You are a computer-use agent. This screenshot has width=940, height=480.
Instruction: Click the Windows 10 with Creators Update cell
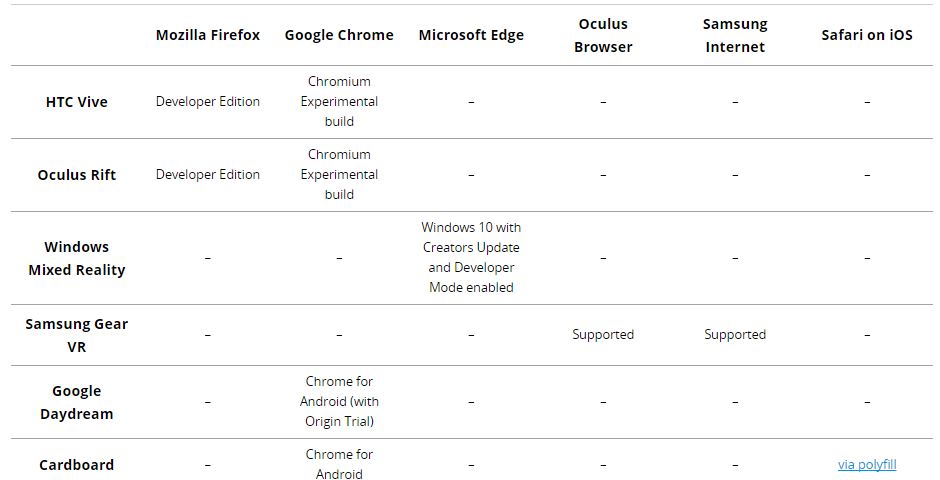click(x=471, y=257)
